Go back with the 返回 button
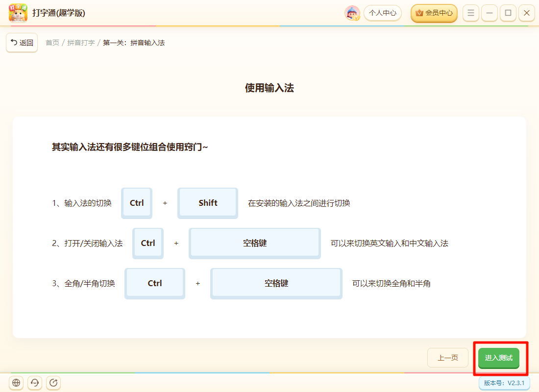Screen dimensions: 539x392 22,43
